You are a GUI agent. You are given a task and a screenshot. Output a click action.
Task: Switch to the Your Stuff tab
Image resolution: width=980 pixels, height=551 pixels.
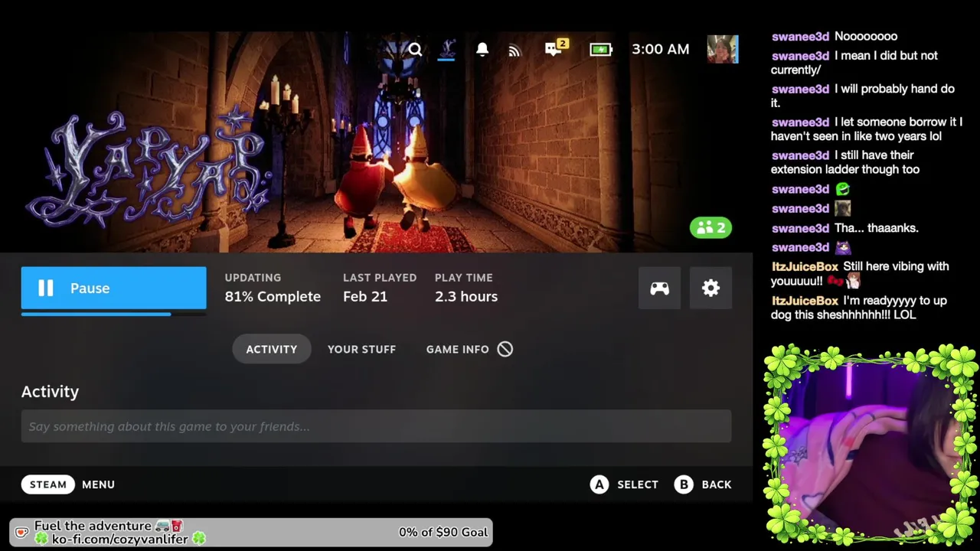361,349
